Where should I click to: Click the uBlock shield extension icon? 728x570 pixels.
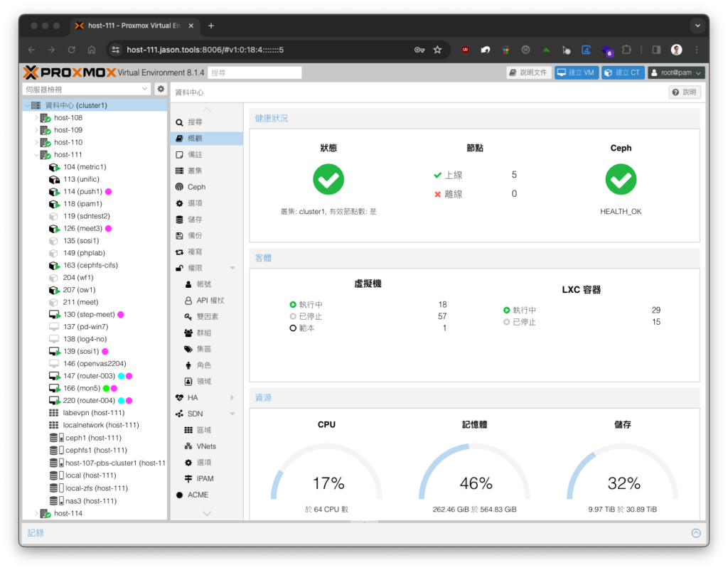465,50
